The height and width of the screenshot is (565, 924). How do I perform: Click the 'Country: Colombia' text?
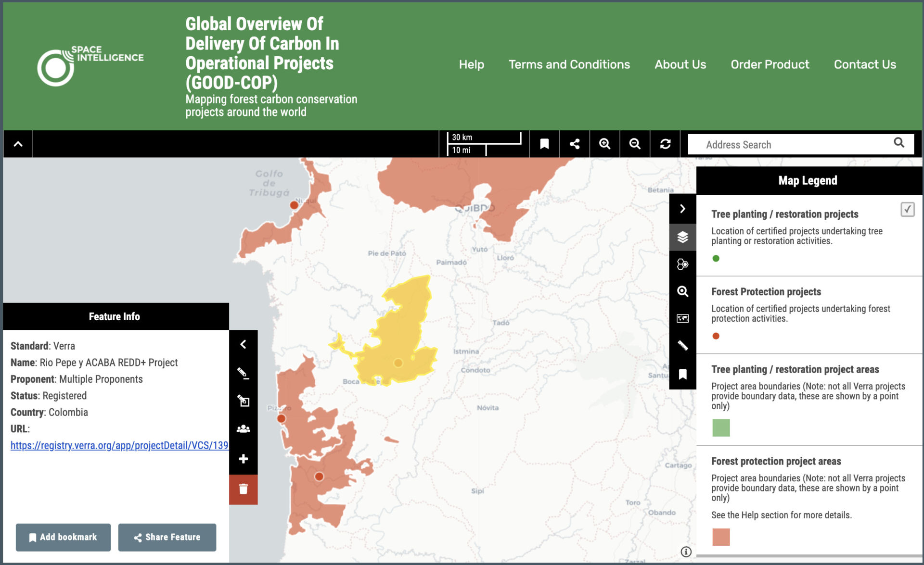pos(49,412)
